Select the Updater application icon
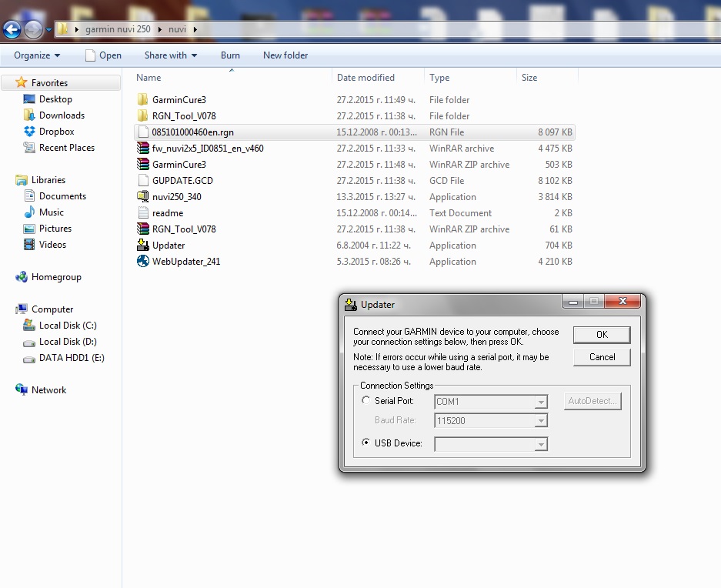 tap(143, 245)
